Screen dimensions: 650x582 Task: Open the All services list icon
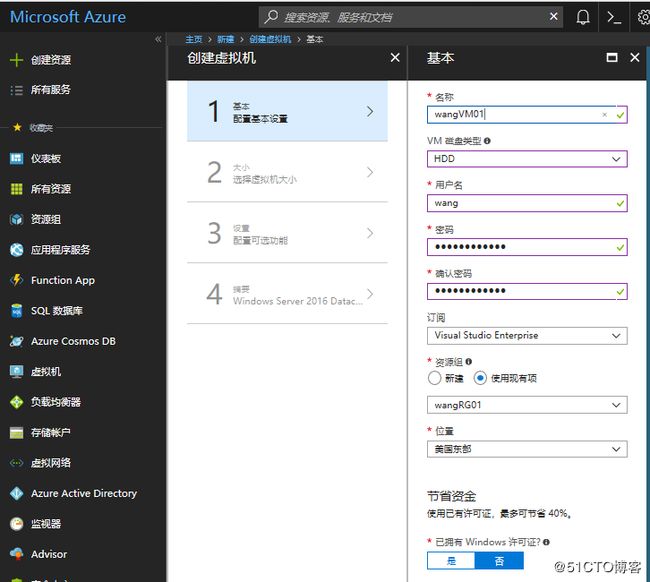click(x=17, y=90)
